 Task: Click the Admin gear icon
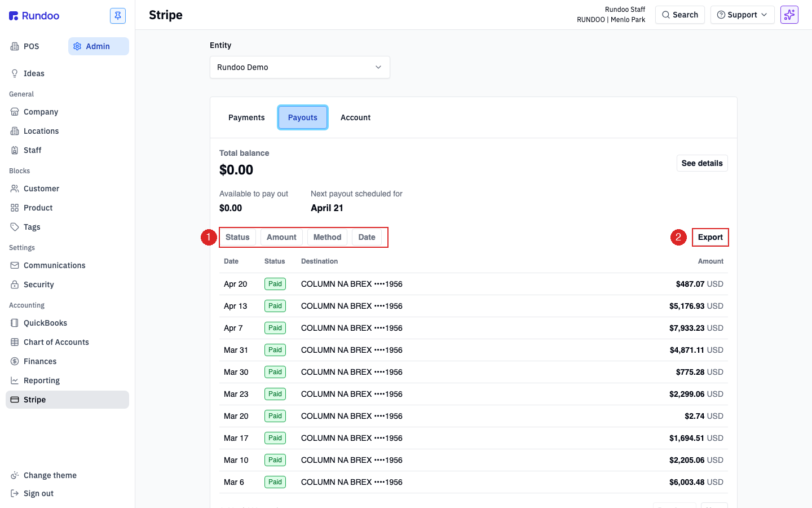pos(77,46)
